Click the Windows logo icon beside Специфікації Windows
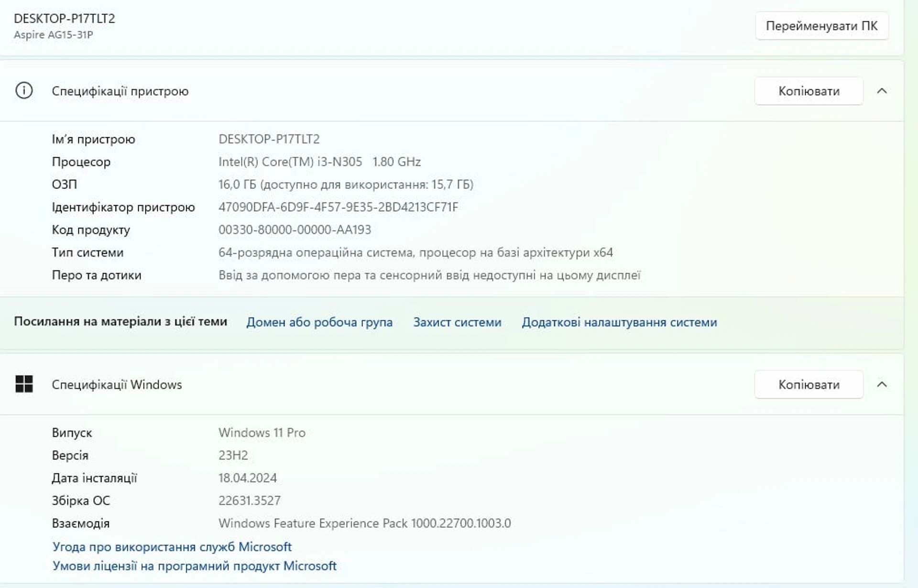This screenshot has height=588, width=918. (x=24, y=384)
